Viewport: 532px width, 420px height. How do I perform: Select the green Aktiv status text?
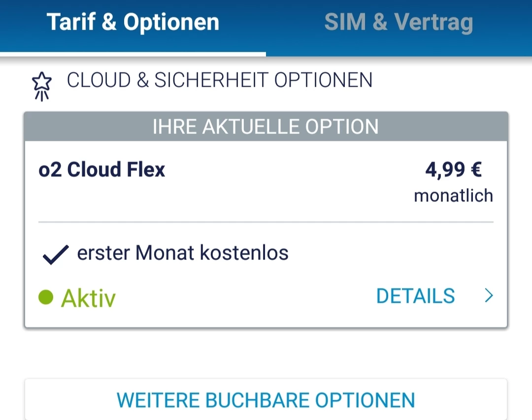[88, 298]
